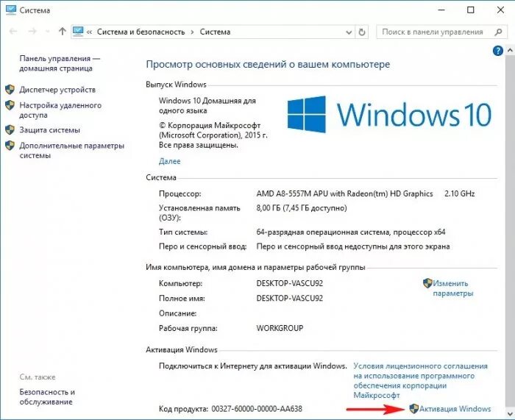Refresh the System page
The width and height of the screenshot is (515, 420).
pos(362,32)
